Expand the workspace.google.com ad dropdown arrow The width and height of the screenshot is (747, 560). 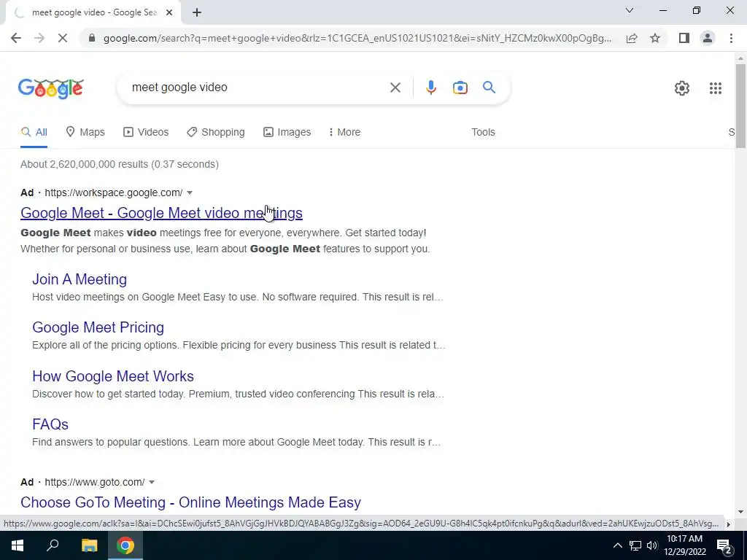click(190, 192)
